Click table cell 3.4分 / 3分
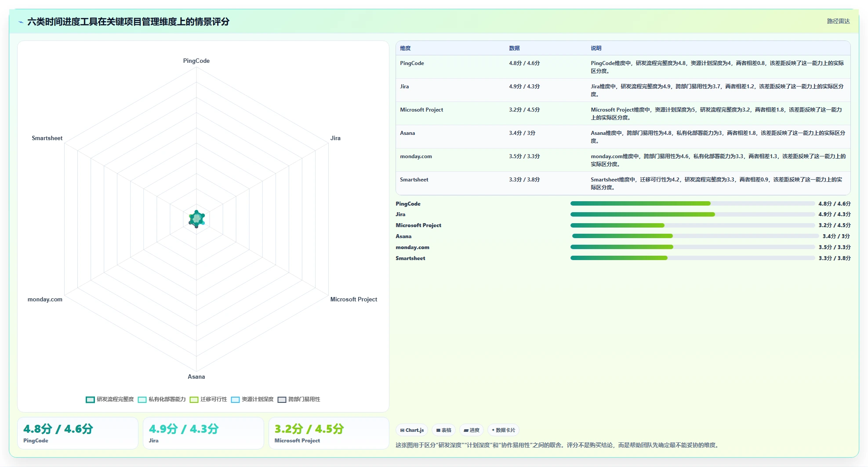This screenshot has height=467, width=868. (x=522, y=133)
